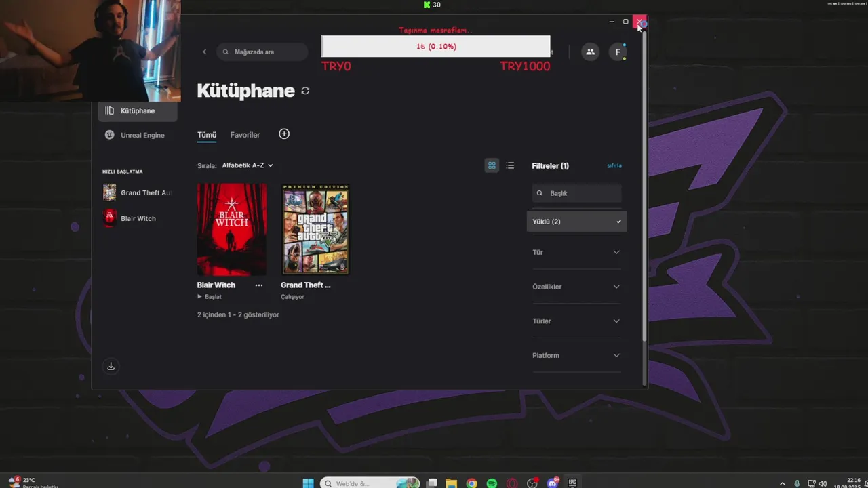Open Task View on the taskbar
Image resolution: width=868 pixels, height=488 pixels.
click(x=432, y=483)
